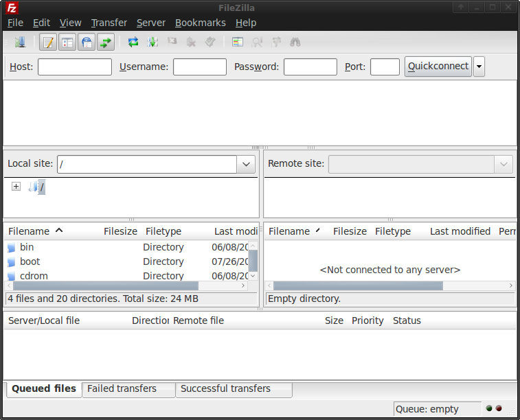The height and width of the screenshot is (420, 520).
Task: Click local list scroll up arrow
Action: [253, 246]
